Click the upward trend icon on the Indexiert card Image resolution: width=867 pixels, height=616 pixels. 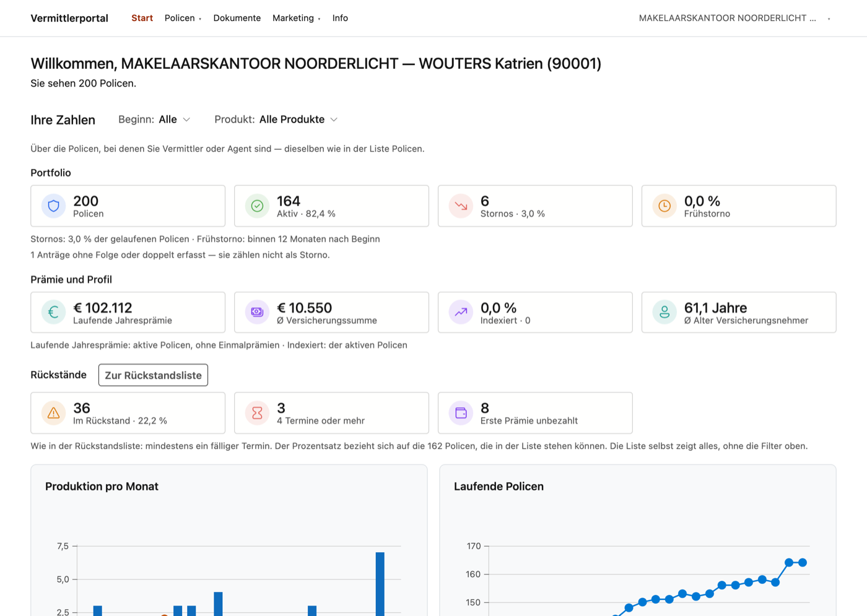point(461,313)
